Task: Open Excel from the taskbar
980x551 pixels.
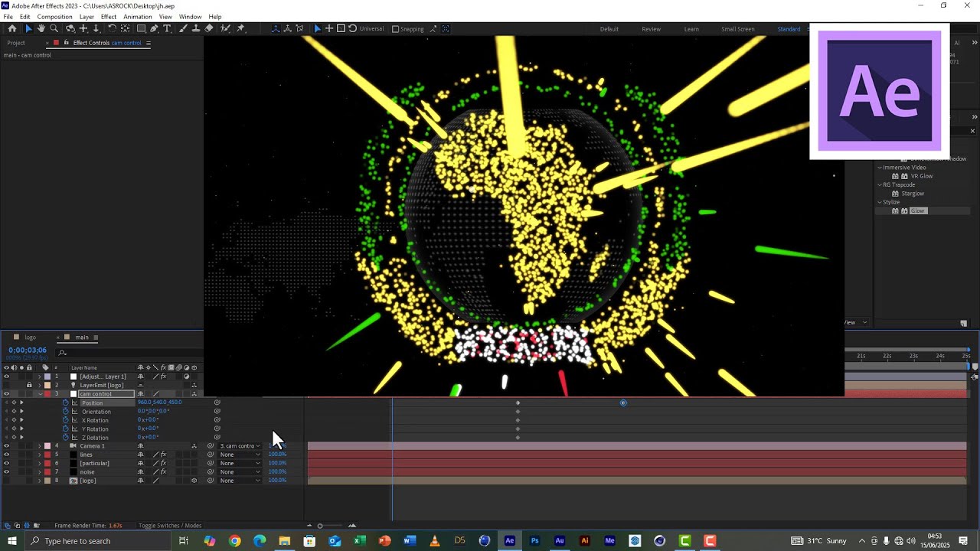Action: (359, 541)
